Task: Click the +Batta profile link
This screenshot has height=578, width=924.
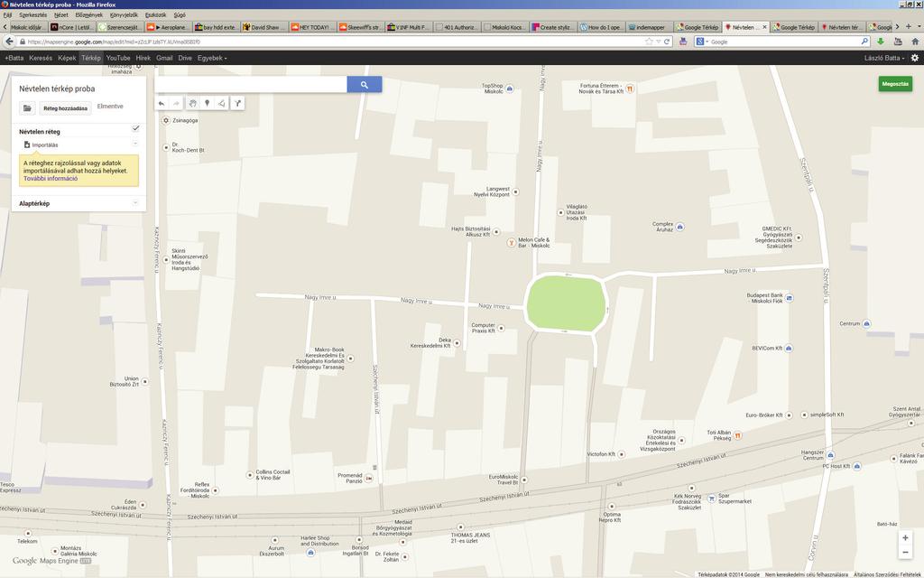Action: pos(14,58)
